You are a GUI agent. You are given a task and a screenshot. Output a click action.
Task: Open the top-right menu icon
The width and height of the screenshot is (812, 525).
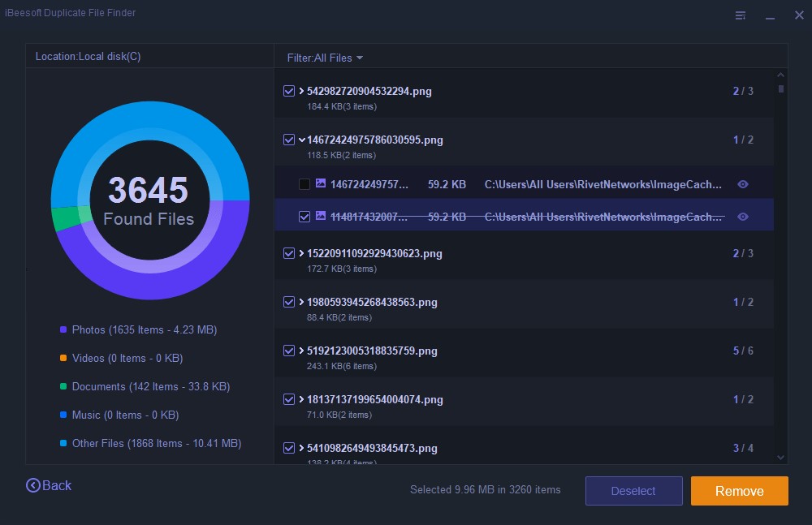tap(741, 15)
